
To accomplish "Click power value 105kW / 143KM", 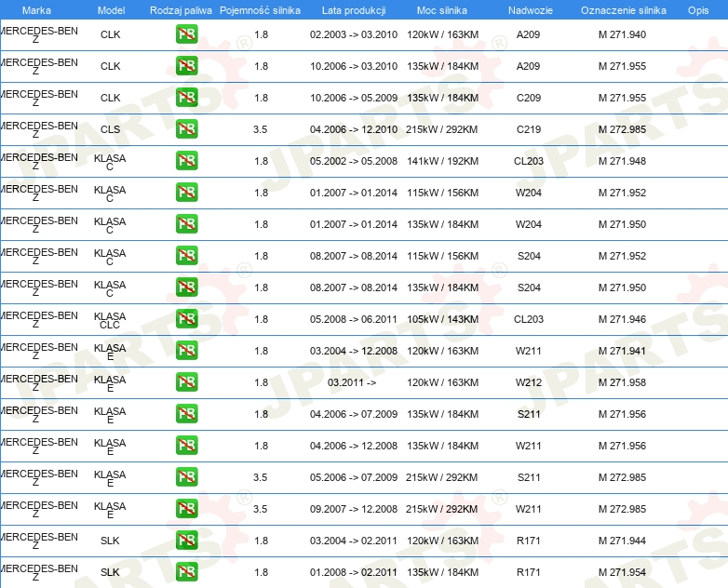I will coord(442,319).
